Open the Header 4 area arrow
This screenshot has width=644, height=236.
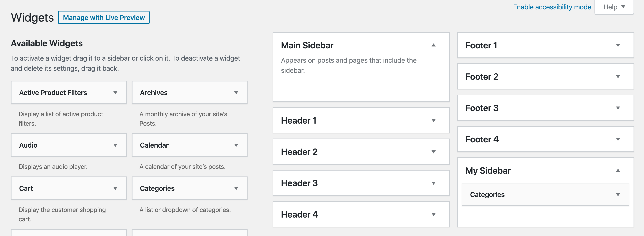434,214
